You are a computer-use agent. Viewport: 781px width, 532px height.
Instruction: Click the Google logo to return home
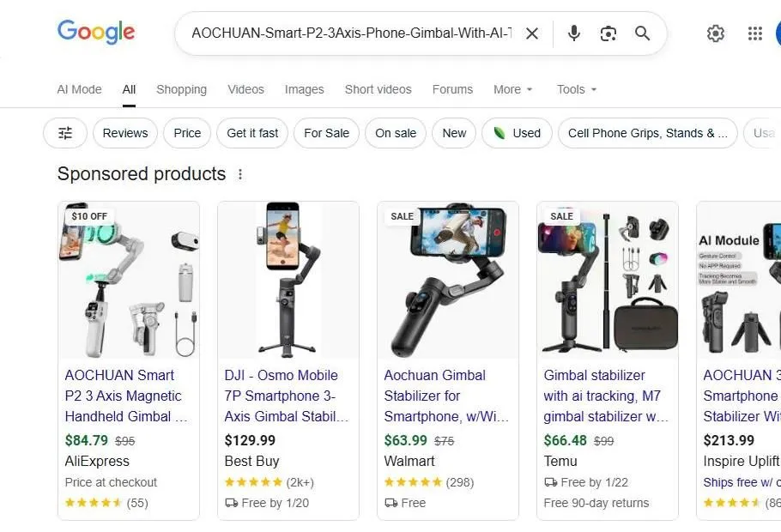(x=95, y=33)
